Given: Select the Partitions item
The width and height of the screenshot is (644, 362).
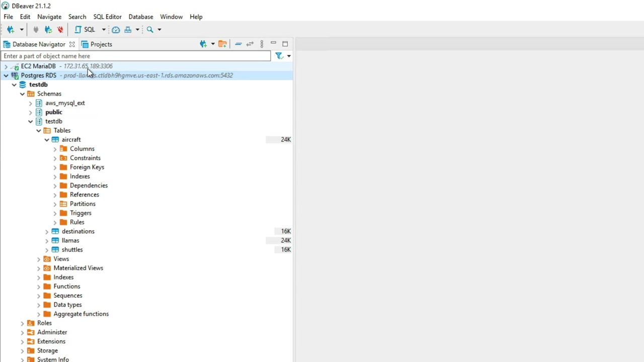Looking at the screenshot, I should (x=83, y=204).
